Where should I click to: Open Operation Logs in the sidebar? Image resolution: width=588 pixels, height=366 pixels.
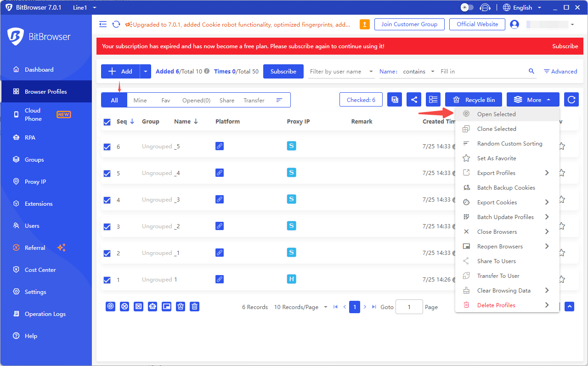[x=46, y=314]
